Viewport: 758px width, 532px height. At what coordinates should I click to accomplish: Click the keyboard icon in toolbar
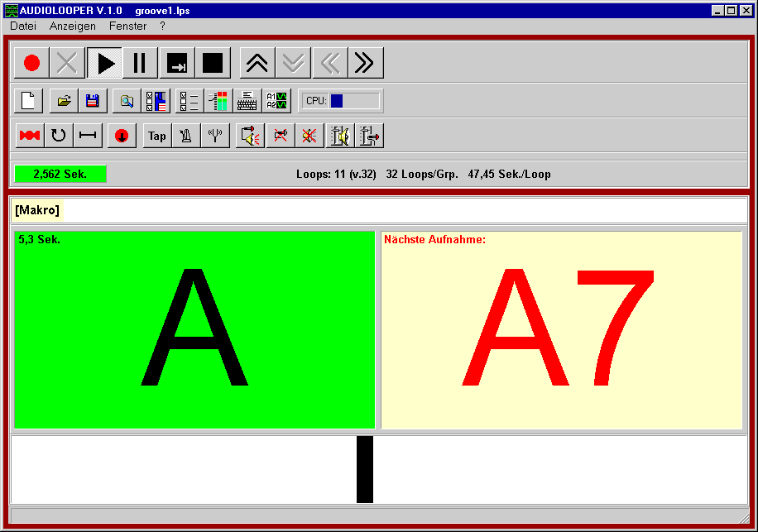[x=247, y=101]
